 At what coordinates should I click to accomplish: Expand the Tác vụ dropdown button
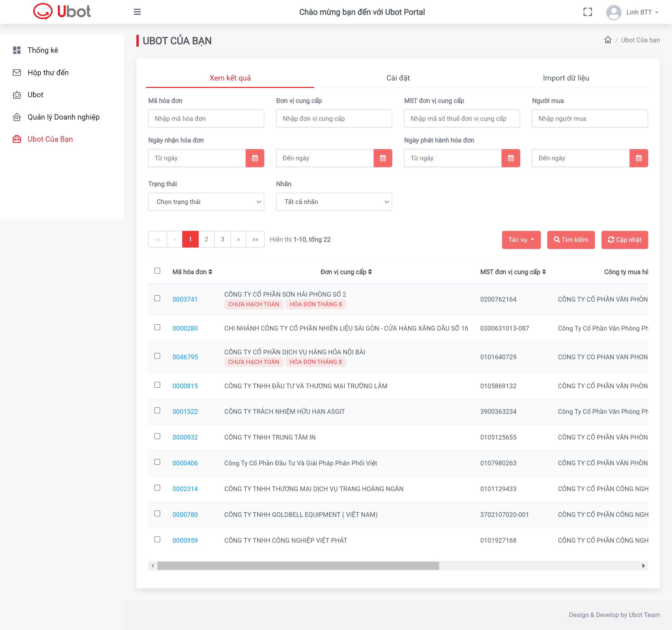pyautogui.click(x=521, y=240)
